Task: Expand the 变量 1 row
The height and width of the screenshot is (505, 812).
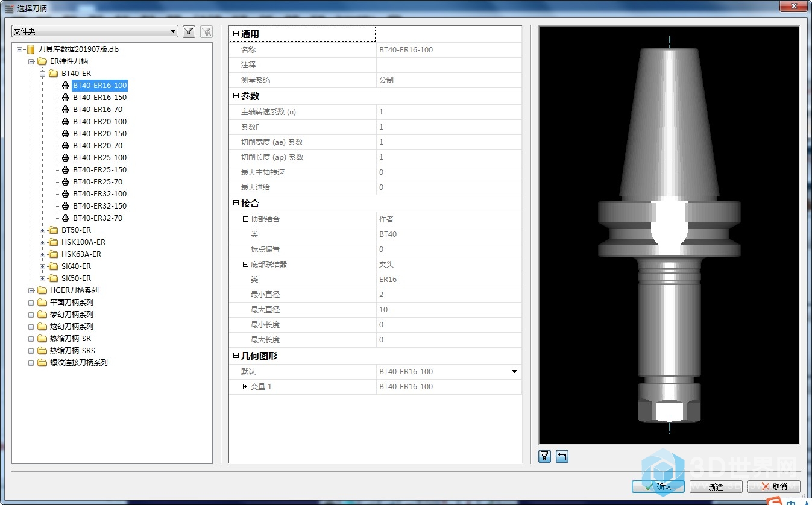Action: [246, 387]
